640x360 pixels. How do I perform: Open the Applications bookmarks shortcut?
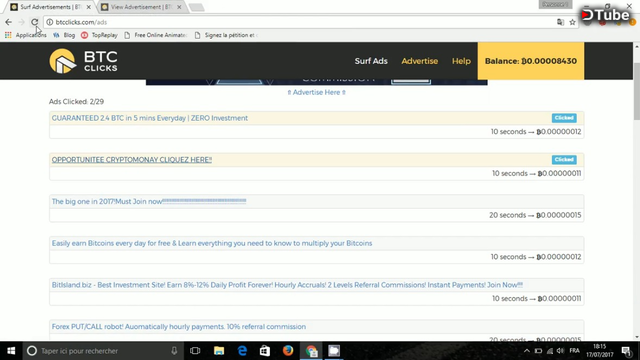coord(26,35)
